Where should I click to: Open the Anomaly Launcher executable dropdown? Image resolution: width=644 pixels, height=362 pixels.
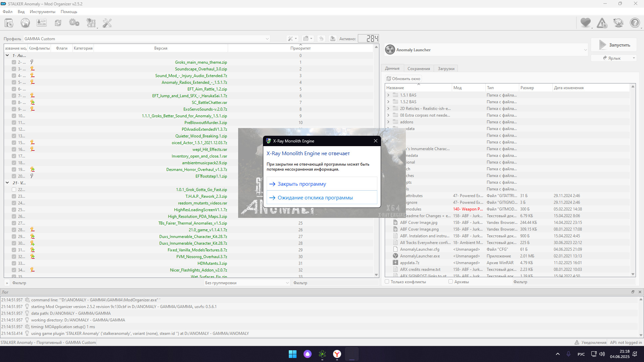click(486, 50)
